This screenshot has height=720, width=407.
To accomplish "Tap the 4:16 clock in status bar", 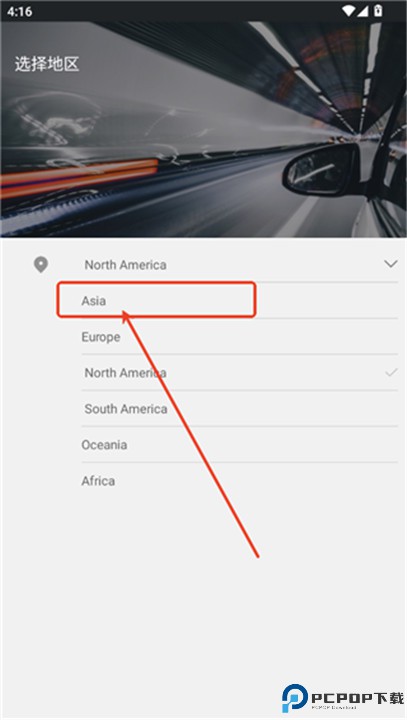I will click(x=19, y=11).
